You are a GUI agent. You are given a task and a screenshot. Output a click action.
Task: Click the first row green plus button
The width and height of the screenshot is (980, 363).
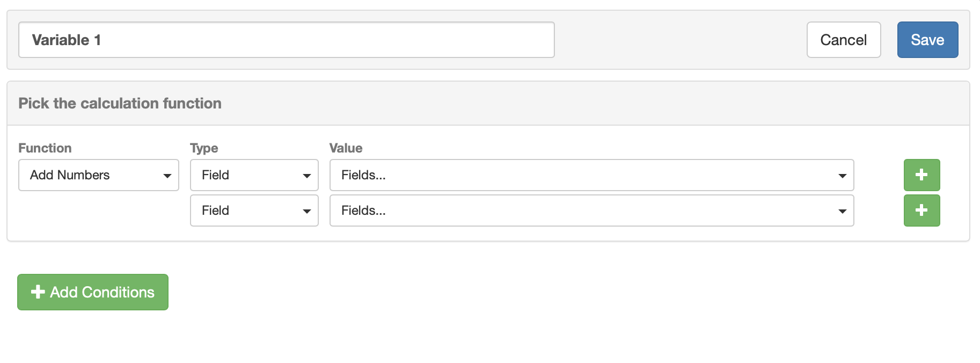pyautogui.click(x=922, y=175)
